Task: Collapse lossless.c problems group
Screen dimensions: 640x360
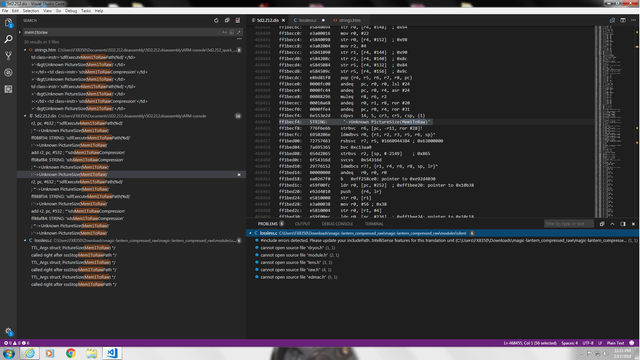Action: click(250, 233)
